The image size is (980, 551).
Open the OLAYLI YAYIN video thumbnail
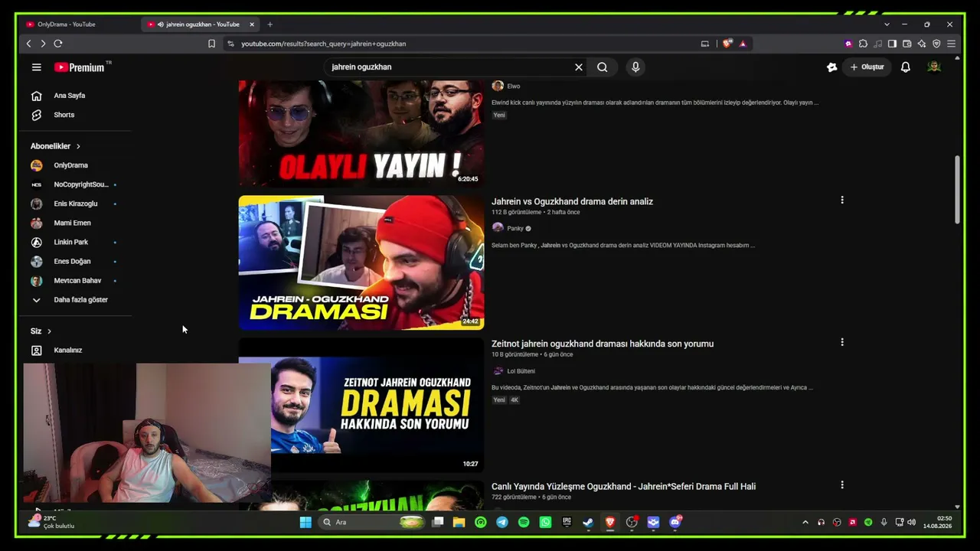[x=361, y=134]
